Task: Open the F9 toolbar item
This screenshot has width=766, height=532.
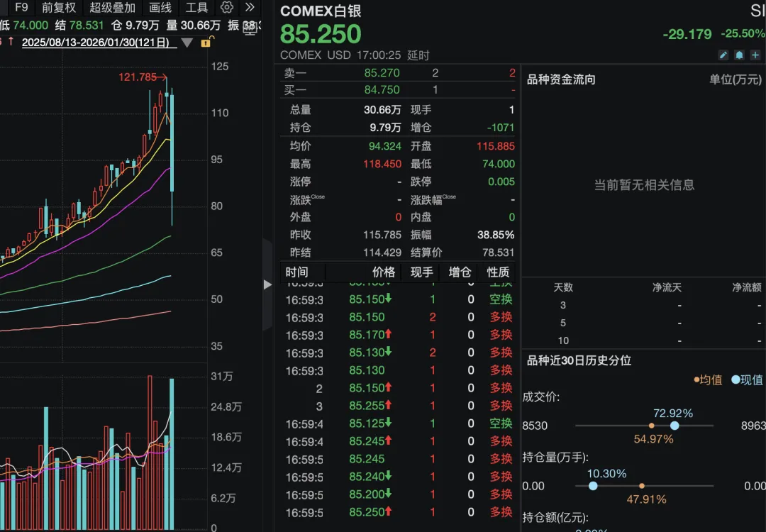Action: (21, 7)
